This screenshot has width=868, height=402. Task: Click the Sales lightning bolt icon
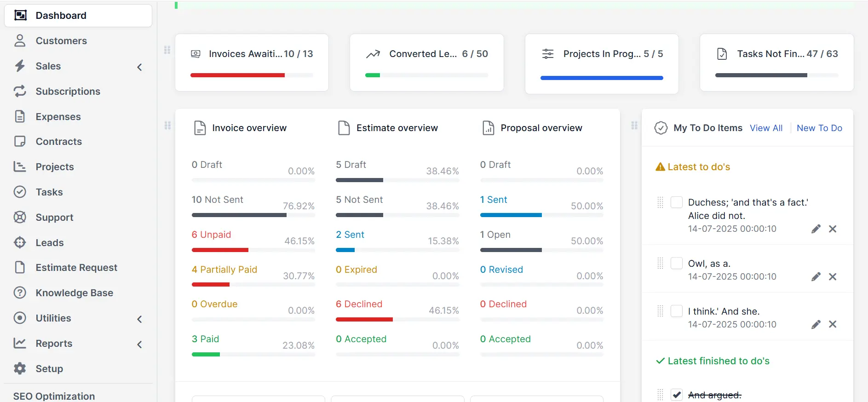click(20, 66)
